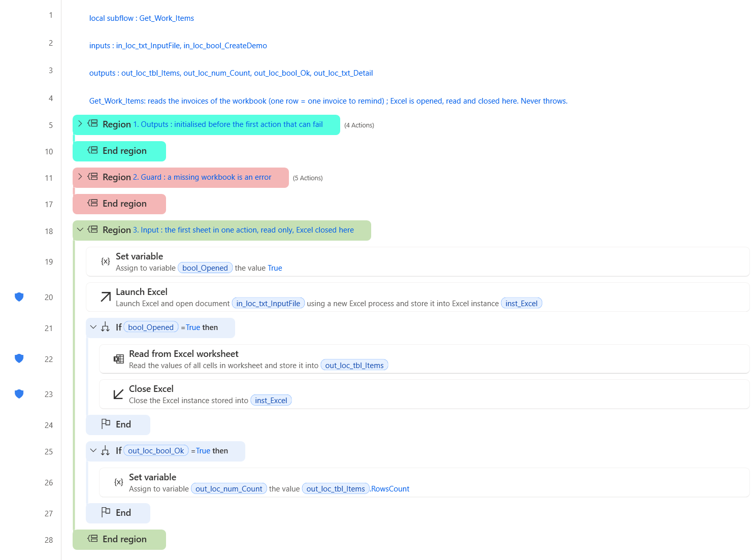Click the region icon of Region 2 Guard

point(92,176)
